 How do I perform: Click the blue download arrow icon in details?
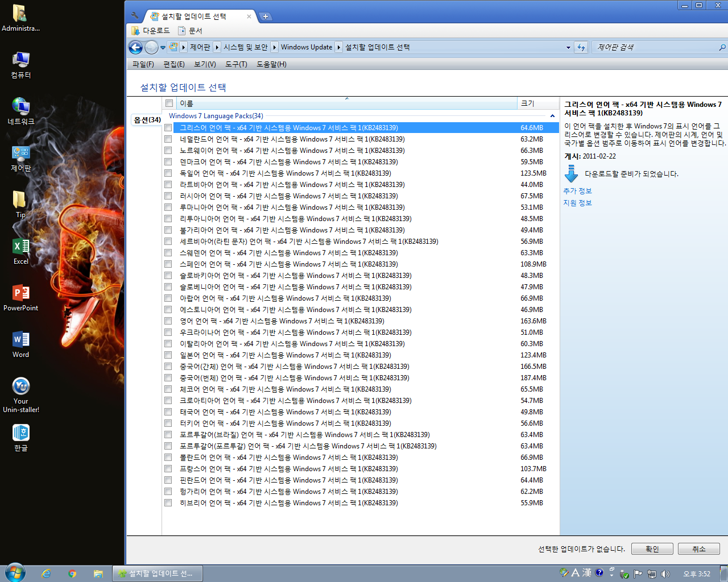(571, 173)
